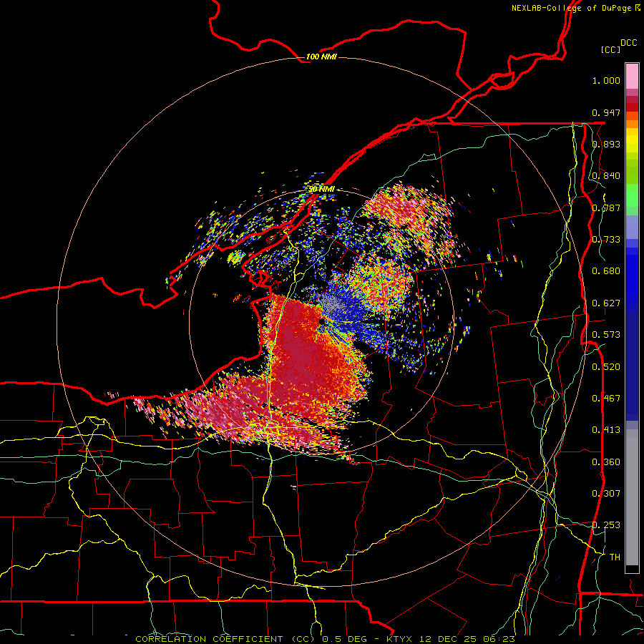Click the 0.947 value on color scale

(x=606, y=112)
